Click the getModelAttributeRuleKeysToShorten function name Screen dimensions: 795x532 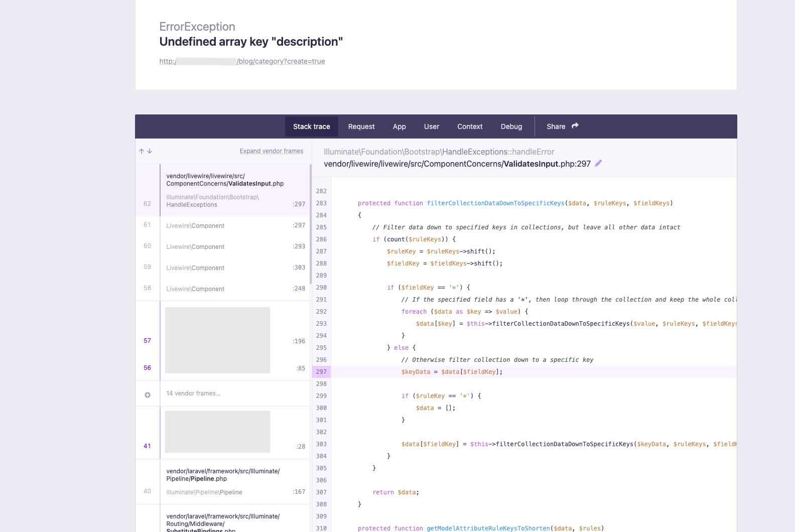488,528
